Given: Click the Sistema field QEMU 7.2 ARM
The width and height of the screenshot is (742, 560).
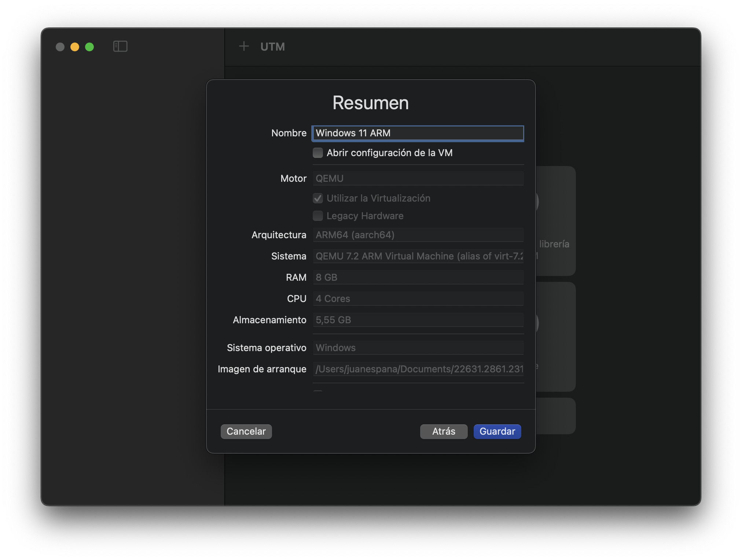Looking at the screenshot, I should (418, 256).
